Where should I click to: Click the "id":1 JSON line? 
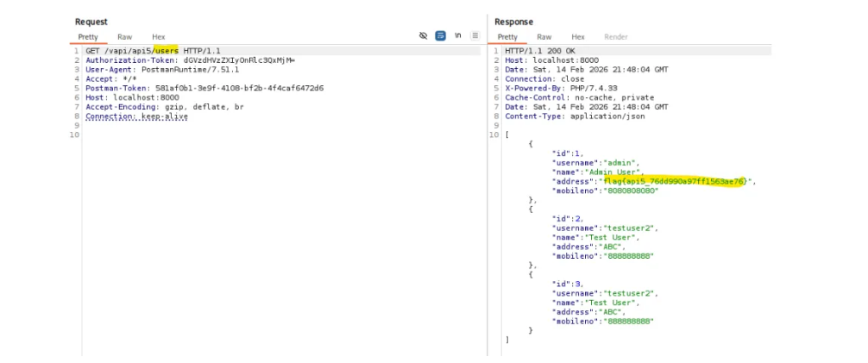568,153
